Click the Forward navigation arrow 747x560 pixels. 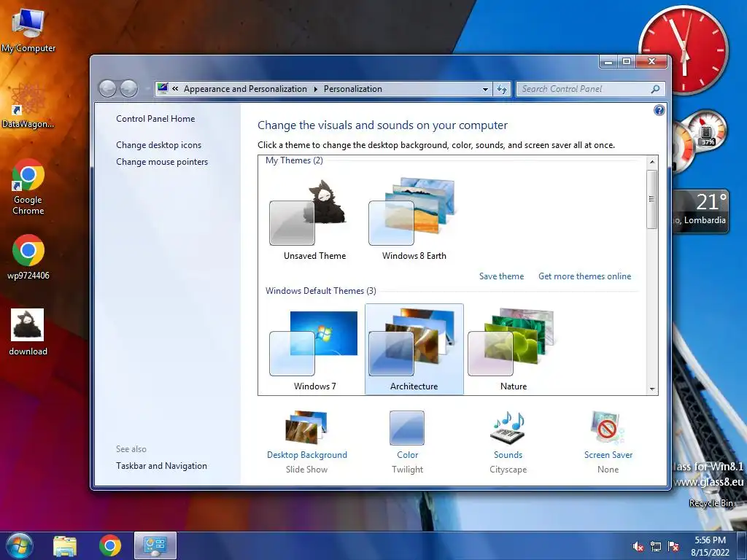[128, 88]
